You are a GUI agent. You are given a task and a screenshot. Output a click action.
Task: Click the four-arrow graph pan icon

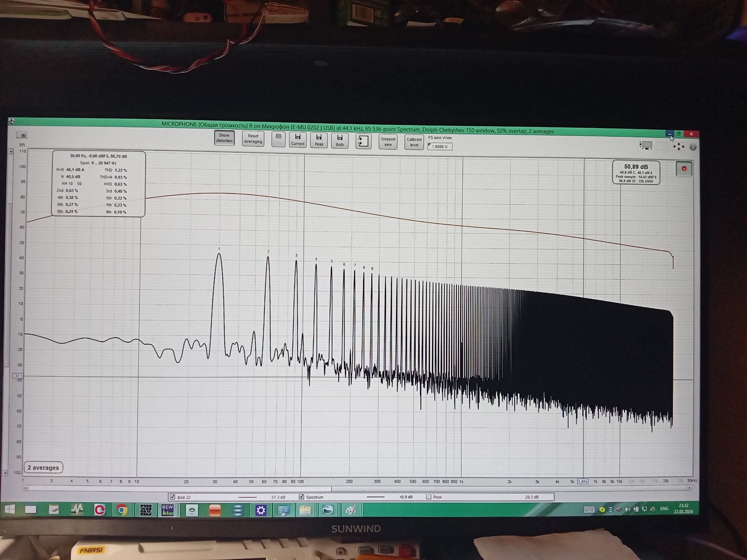[679, 147]
